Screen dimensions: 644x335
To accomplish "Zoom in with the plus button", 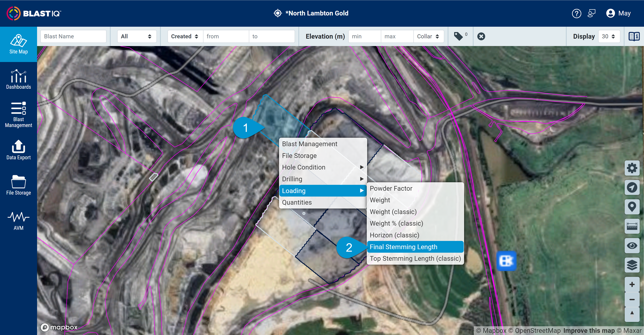I will tap(632, 285).
